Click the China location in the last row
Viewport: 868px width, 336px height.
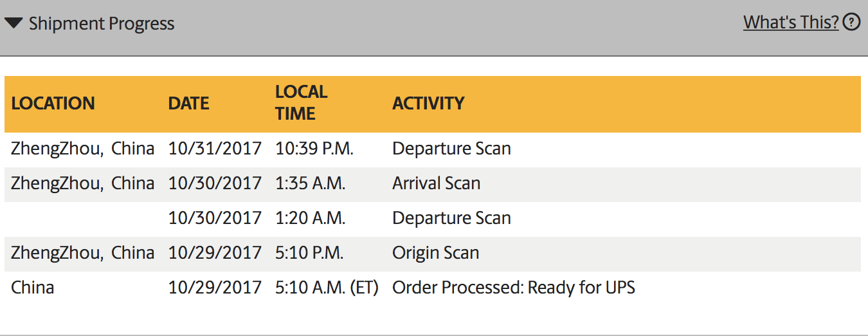point(32,288)
